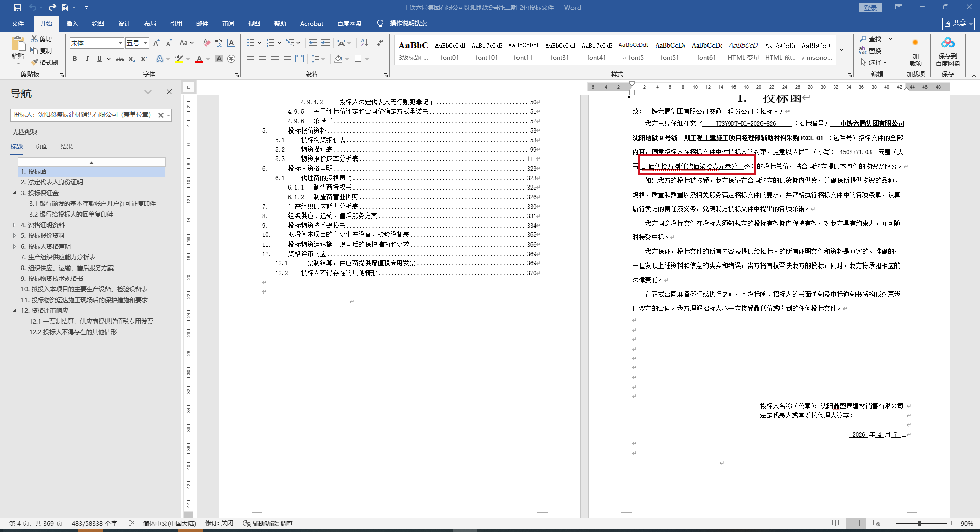Clear the navigation search box with X
Viewport: 980px width, 532px height.
point(160,115)
